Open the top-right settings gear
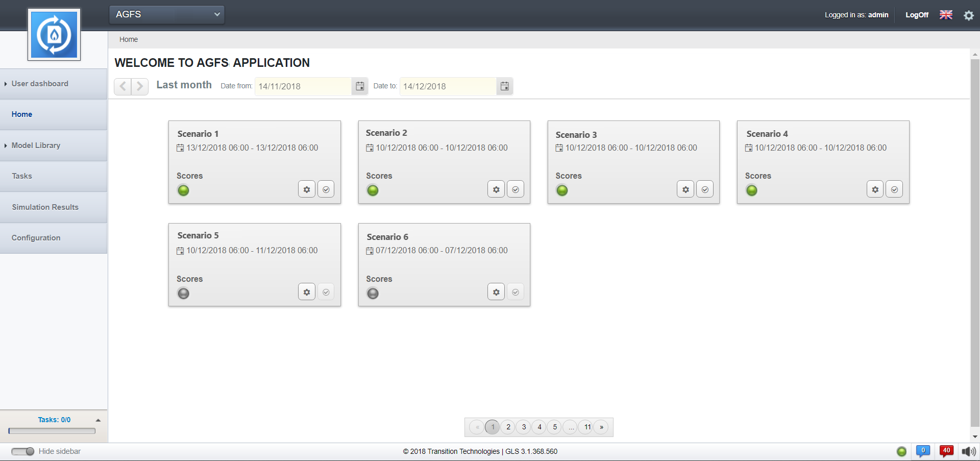980x461 pixels. [x=968, y=15]
